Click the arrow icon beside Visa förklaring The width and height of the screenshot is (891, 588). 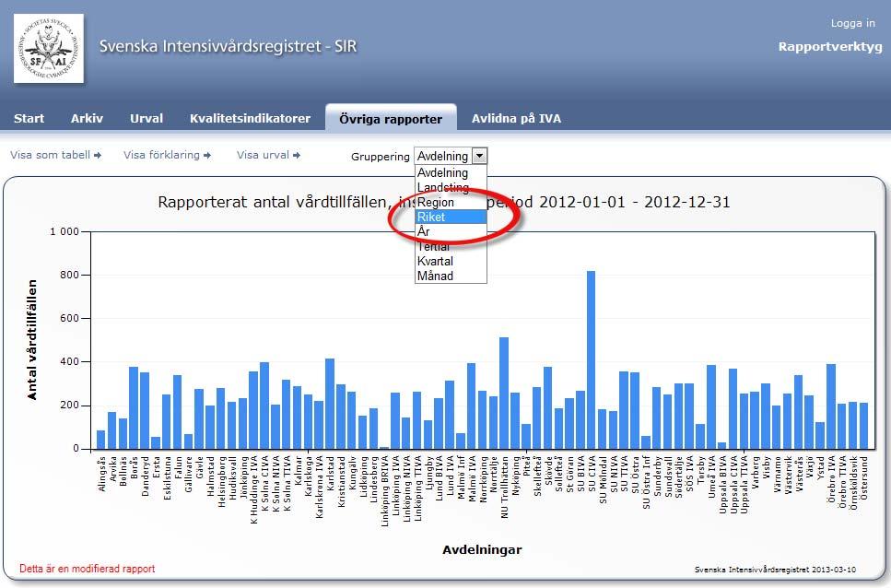coord(207,155)
